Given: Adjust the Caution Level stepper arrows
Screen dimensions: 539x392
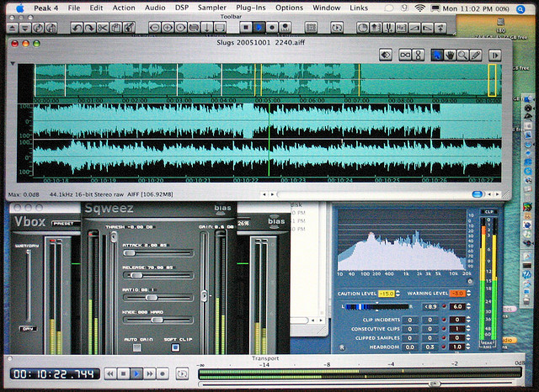Looking at the screenshot, I should 398,294.
